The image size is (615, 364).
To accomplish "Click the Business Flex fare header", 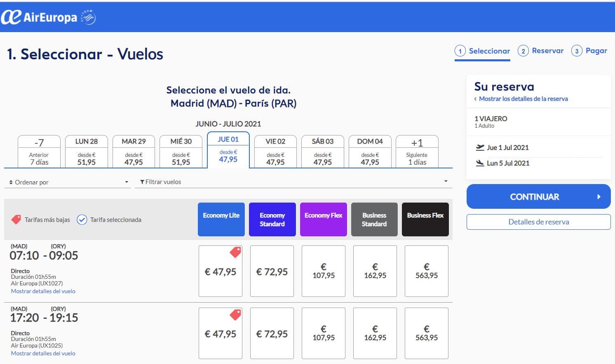I will 425,219.
